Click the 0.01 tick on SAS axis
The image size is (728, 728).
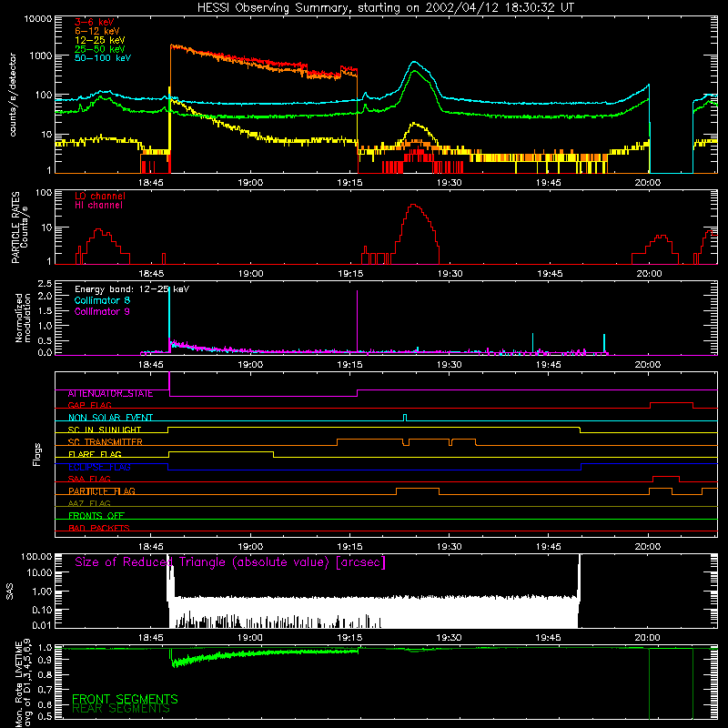[42, 625]
